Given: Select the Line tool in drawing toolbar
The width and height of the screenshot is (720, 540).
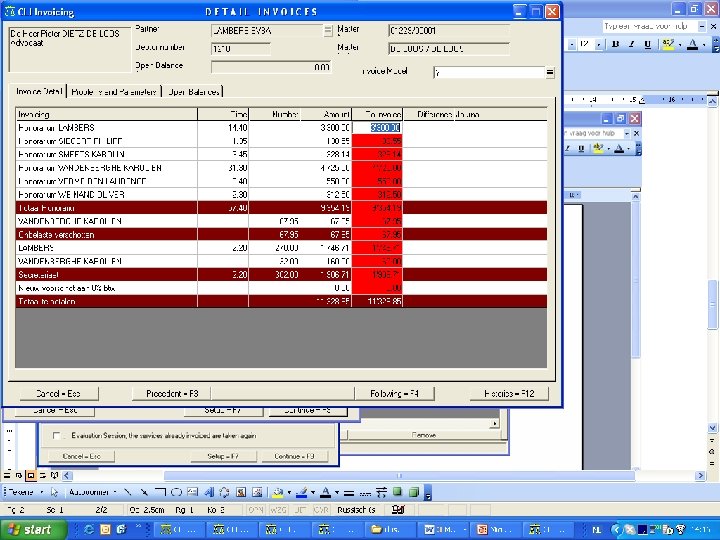Looking at the screenshot, I should tap(128, 492).
